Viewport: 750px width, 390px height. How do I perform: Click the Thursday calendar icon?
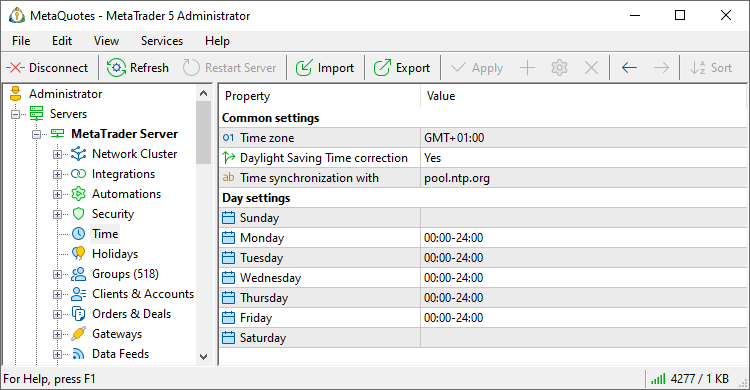pyautogui.click(x=229, y=298)
